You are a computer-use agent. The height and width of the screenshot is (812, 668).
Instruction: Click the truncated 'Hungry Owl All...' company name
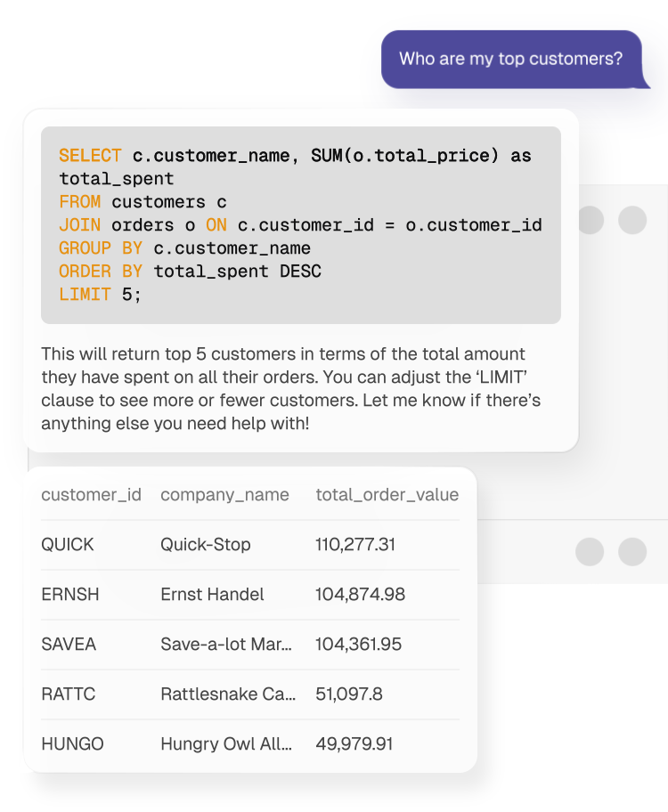(226, 744)
